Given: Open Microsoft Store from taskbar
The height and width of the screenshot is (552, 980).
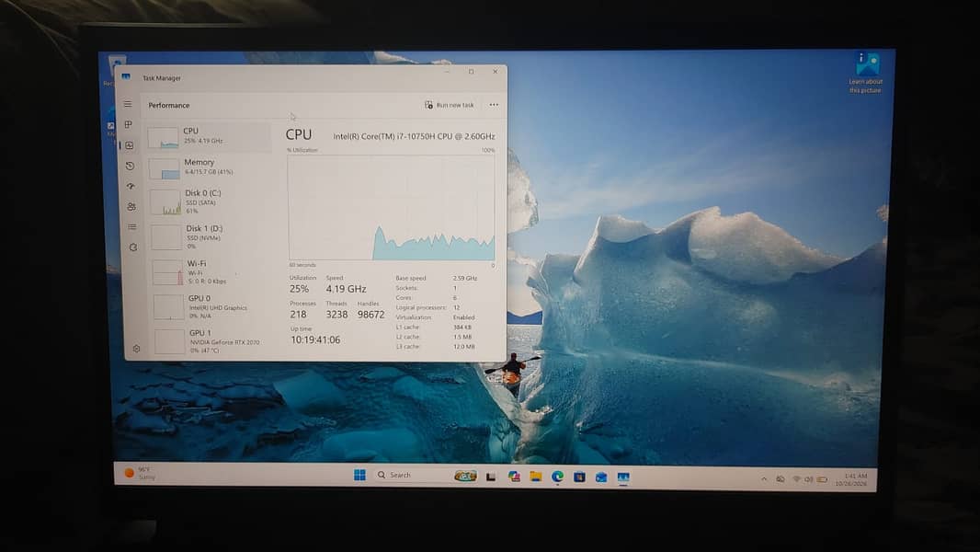Looking at the screenshot, I should tap(579, 477).
